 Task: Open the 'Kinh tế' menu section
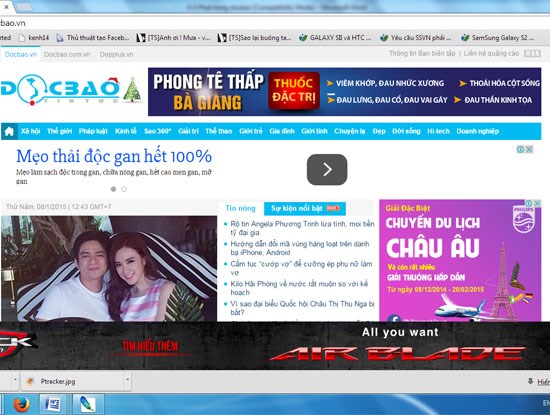tap(126, 131)
